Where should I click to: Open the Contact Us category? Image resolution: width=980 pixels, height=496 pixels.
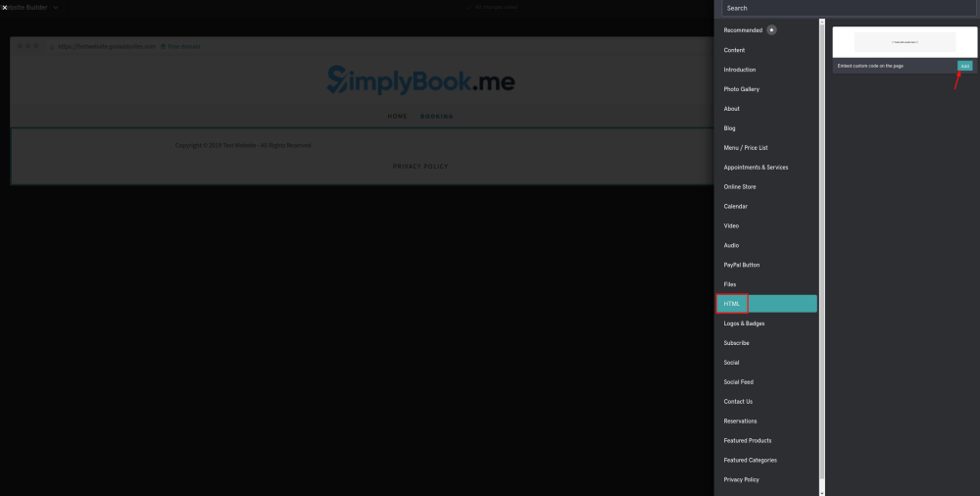point(738,402)
